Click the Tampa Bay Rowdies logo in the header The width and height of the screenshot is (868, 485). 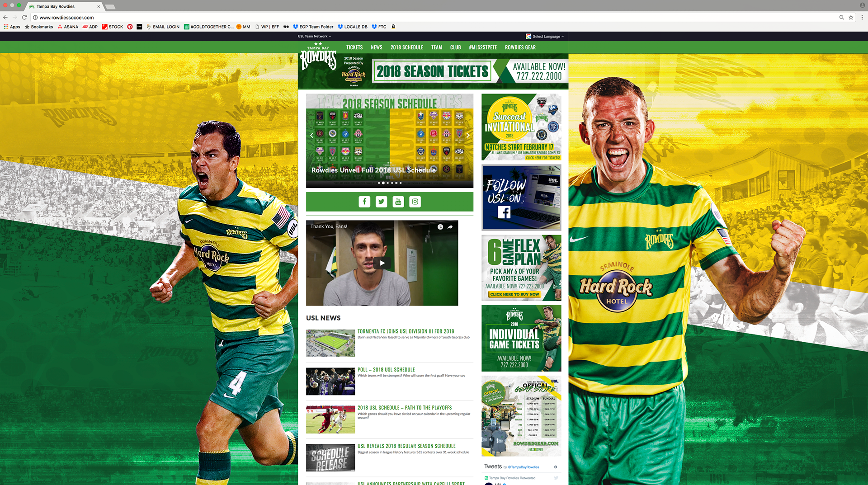(318, 57)
